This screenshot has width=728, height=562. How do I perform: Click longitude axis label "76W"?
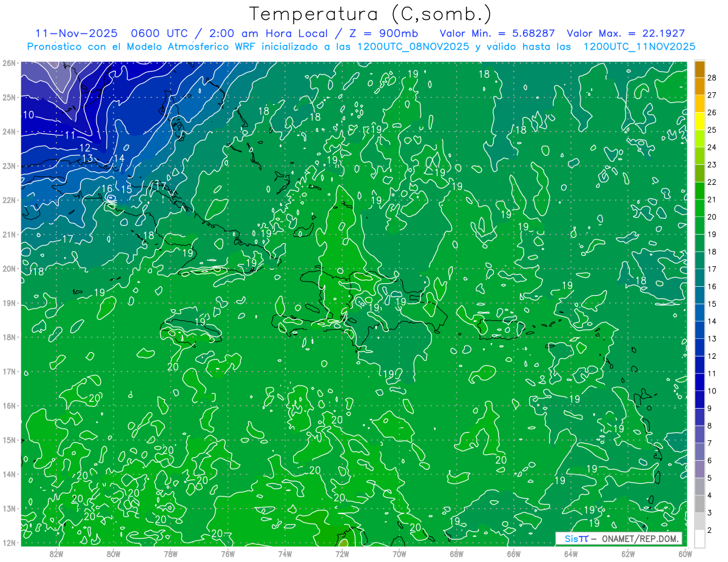tap(227, 553)
